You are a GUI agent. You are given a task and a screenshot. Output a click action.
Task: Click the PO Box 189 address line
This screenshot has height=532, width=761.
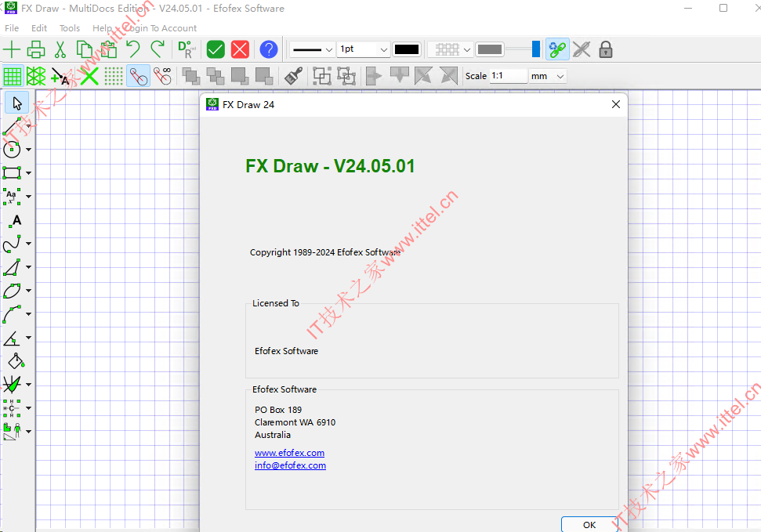pyautogui.click(x=278, y=410)
